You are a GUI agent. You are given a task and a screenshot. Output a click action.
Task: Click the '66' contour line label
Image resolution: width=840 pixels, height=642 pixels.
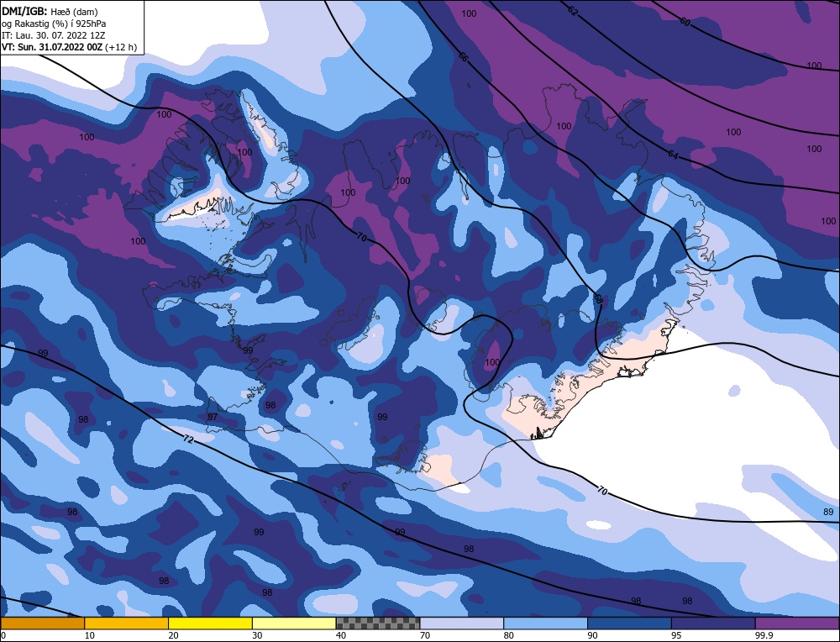(463, 57)
